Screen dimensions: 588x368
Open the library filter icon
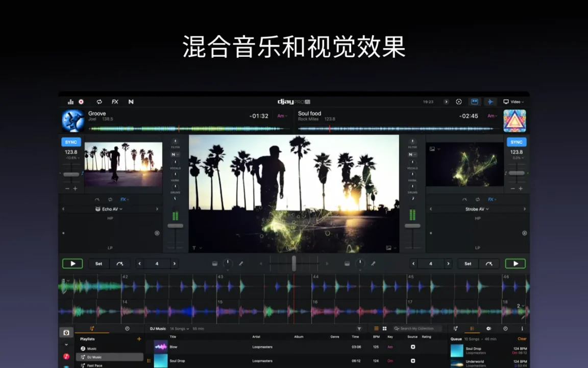tap(359, 329)
